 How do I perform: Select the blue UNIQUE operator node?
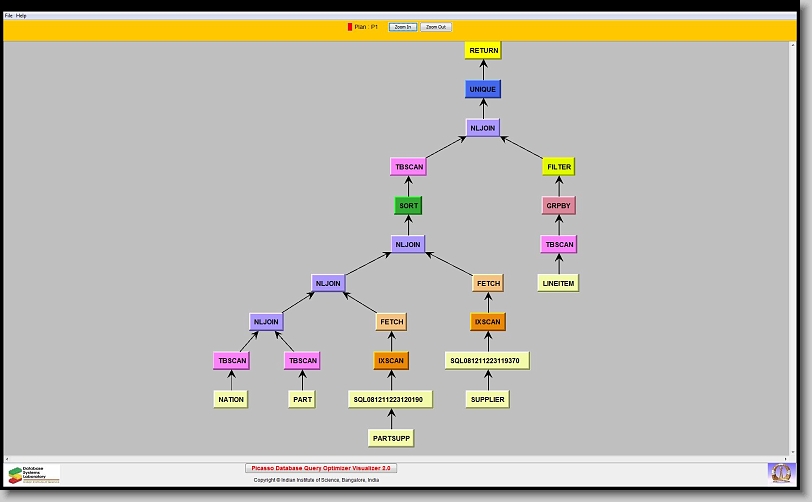pyautogui.click(x=483, y=89)
